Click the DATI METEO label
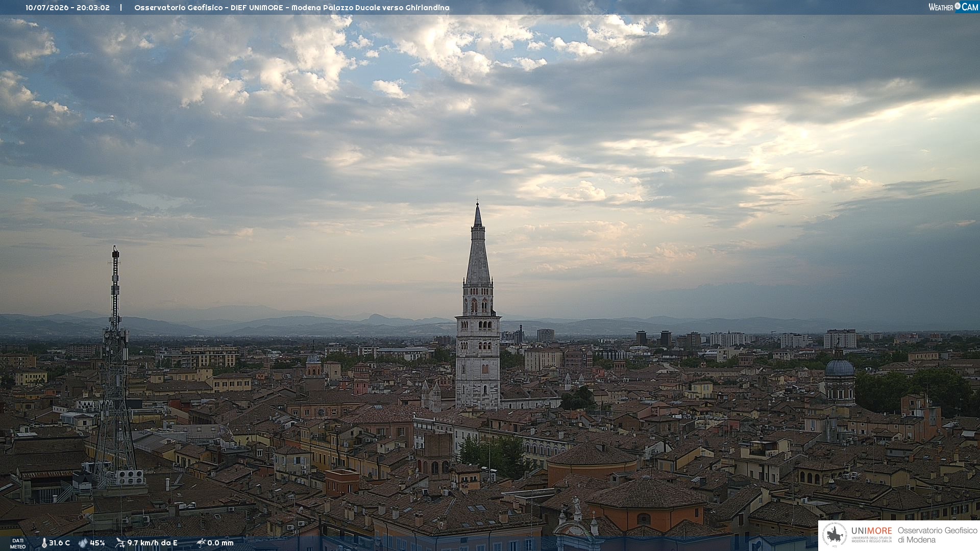The height and width of the screenshot is (551, 980). (x=18, y=543)
